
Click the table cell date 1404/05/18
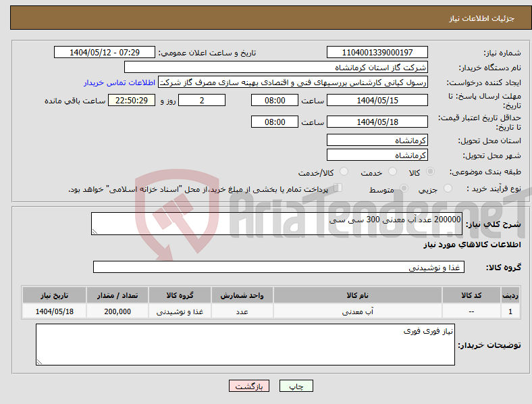pyautogui.click(x=54, y=311)
